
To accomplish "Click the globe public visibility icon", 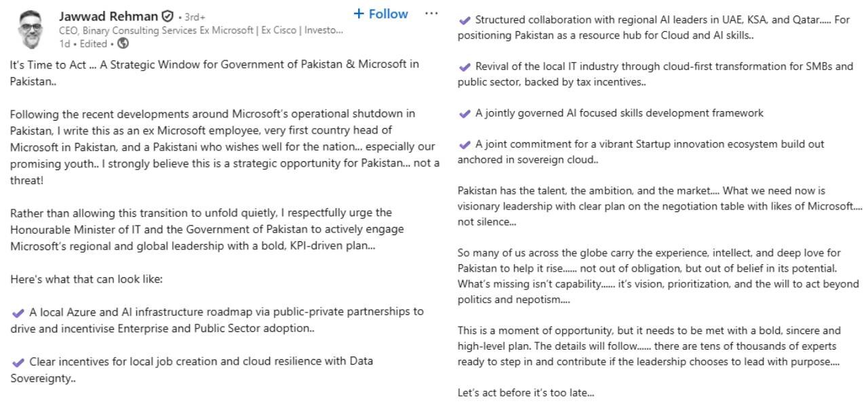I will pyautogui.click(x=123, y=44).
